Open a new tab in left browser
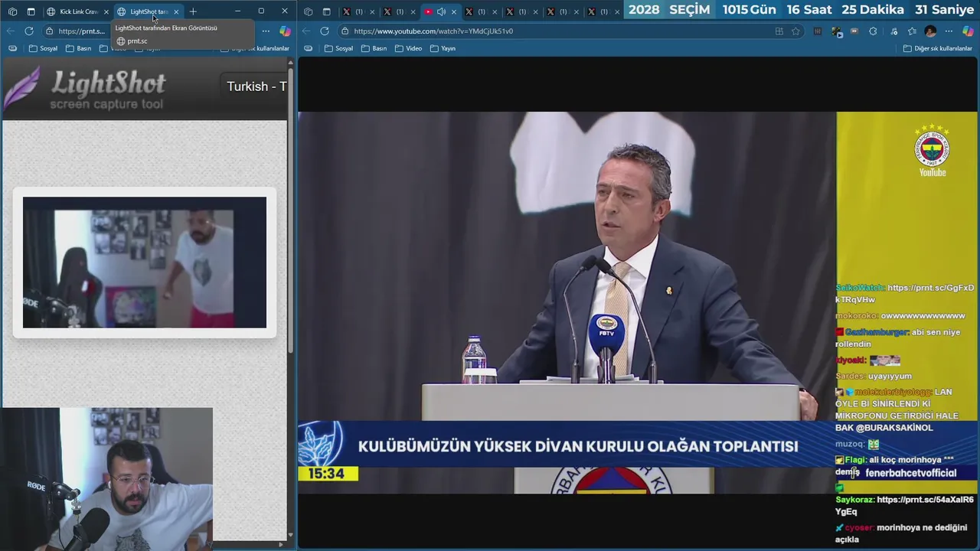 (x=193, y=11)
